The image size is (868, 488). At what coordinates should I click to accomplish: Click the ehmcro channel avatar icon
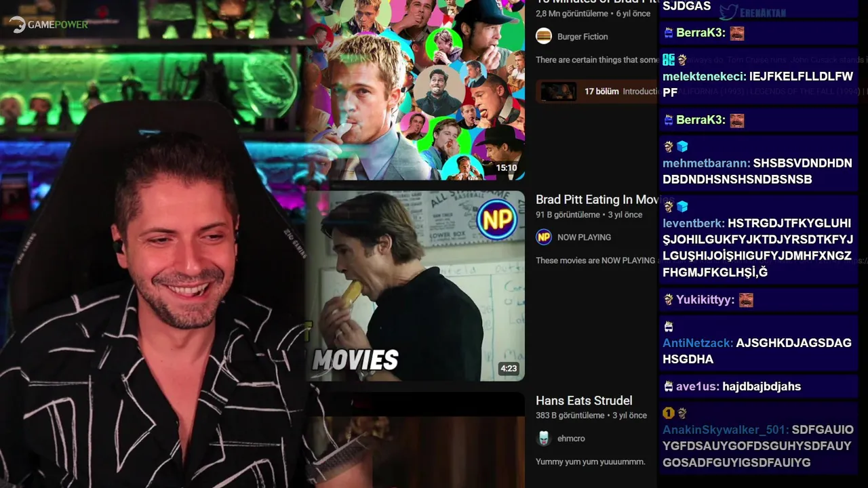pyautogui.click(x=544, y=439)
